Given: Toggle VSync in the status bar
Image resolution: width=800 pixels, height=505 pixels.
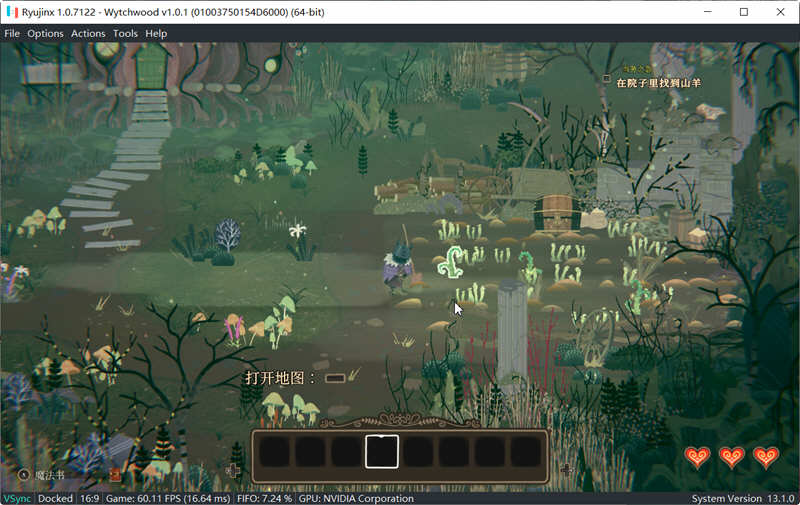Looking at the screenshot, I should [17, 498].
